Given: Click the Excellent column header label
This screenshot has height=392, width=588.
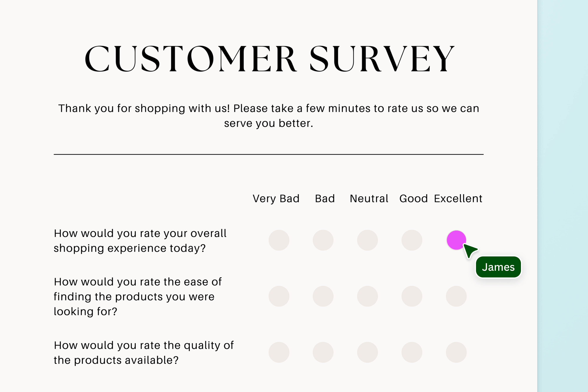Looking at the screenshot, I should point(458,198).
